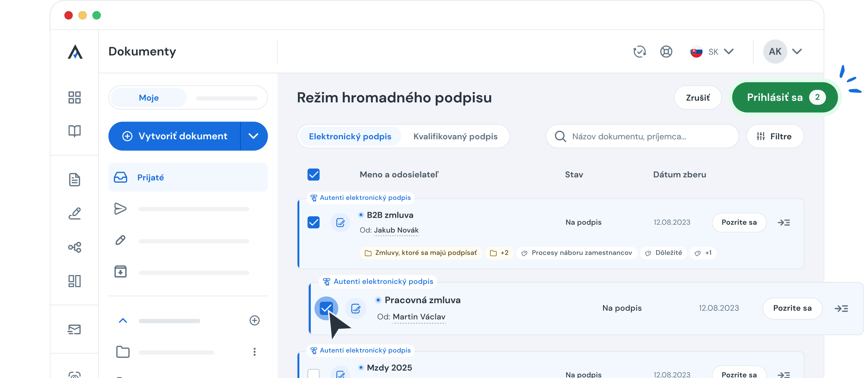The height and width of the screenshot is (378, 868).
Task: Open the workflow nodes icon in sidebar
Action: point(75,247)
